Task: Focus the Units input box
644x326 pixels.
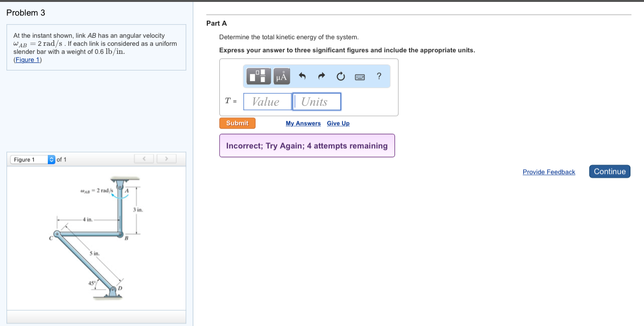Action: (316, 102)
